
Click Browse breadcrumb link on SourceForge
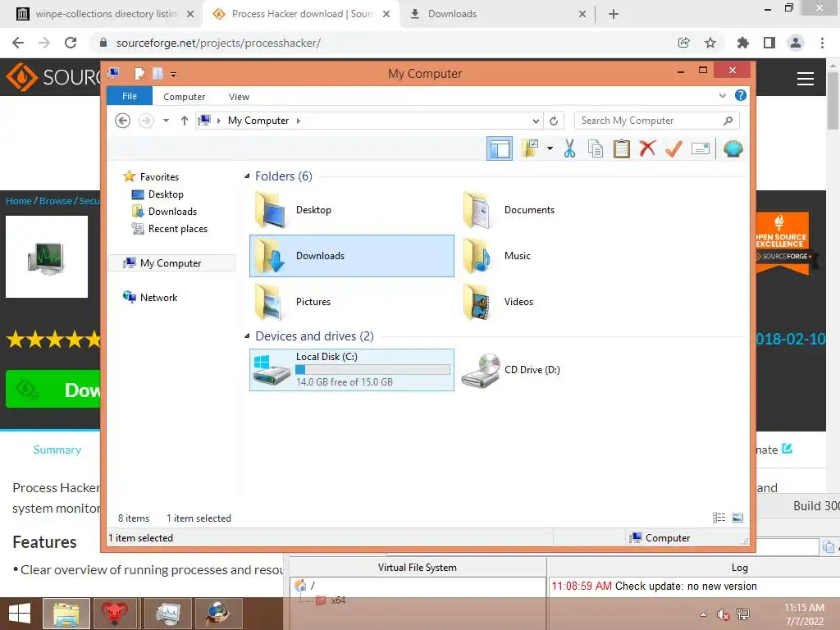[55, 201]
